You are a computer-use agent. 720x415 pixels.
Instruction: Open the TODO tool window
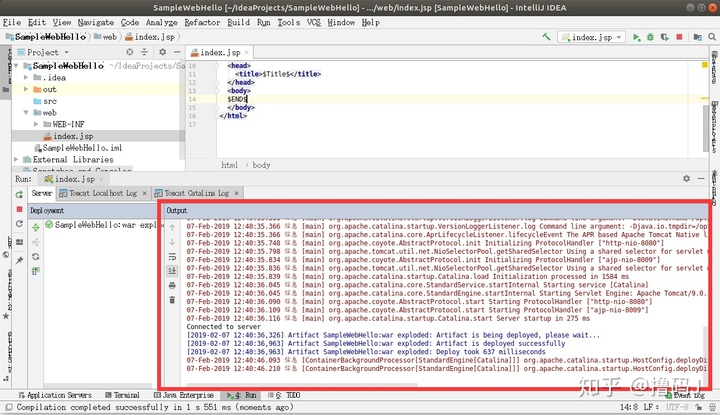[284, 395]
